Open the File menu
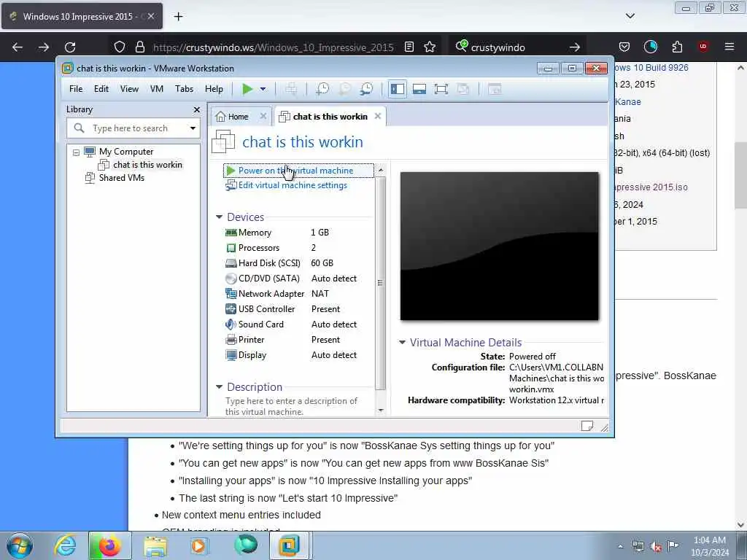The height and width of the screenshot is (560, 747). tap(76, 89)
